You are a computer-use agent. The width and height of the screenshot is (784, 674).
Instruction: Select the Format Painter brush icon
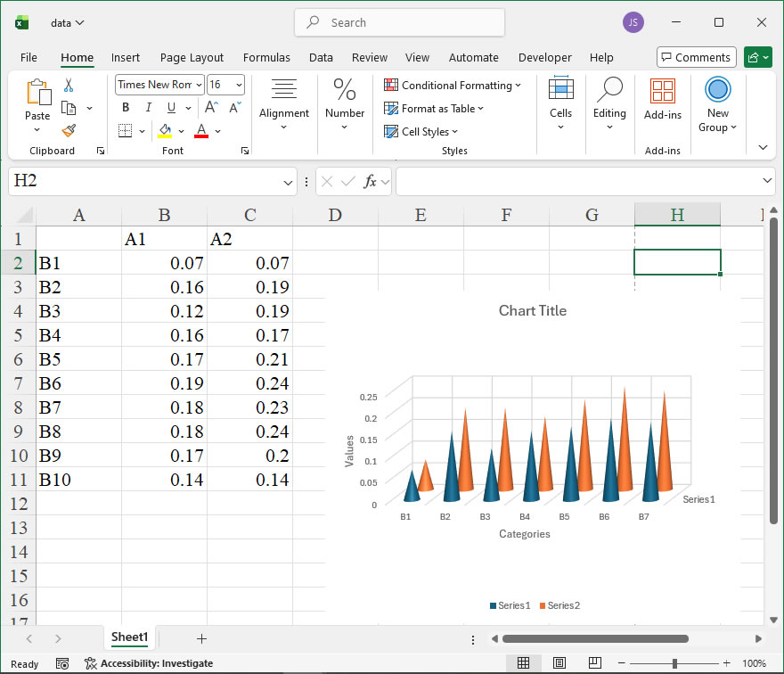pos(69,130)
